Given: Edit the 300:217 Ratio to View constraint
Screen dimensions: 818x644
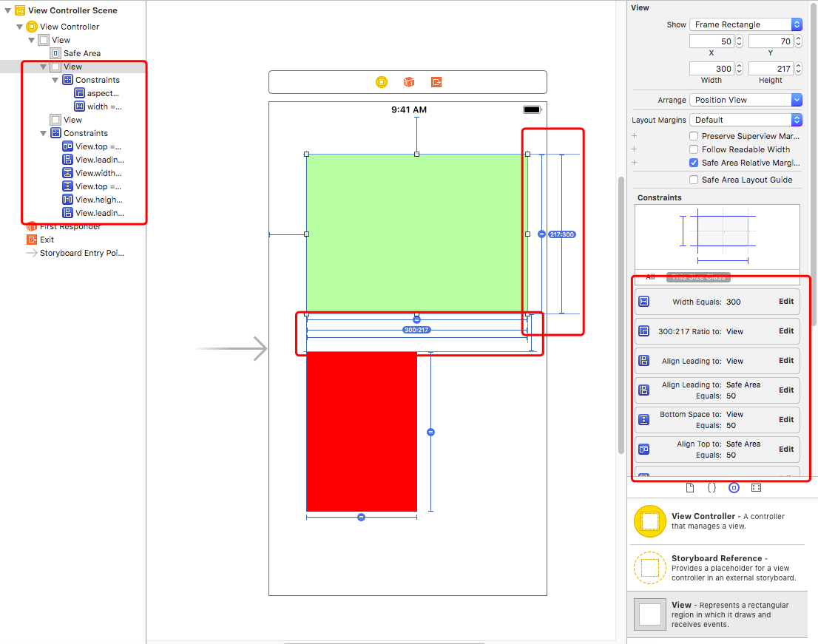Looking at the screenshot, I should pyautogui.click(x=786, y=331).
